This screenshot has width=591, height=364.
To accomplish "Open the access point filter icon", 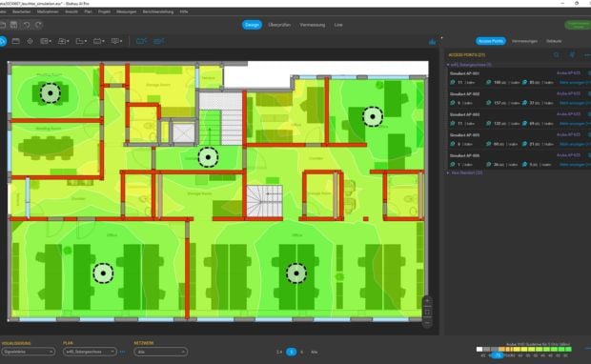I will (x=572, y=55).
